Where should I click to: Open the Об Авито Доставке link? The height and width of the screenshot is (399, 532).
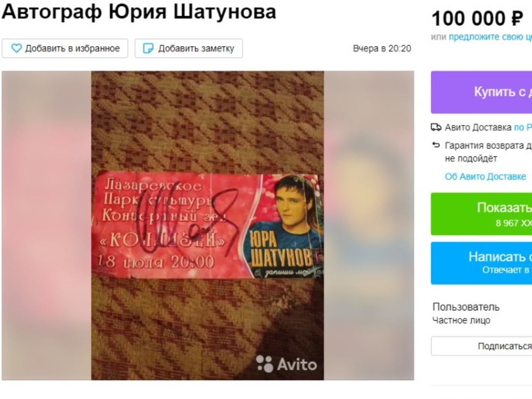point(485,176)
